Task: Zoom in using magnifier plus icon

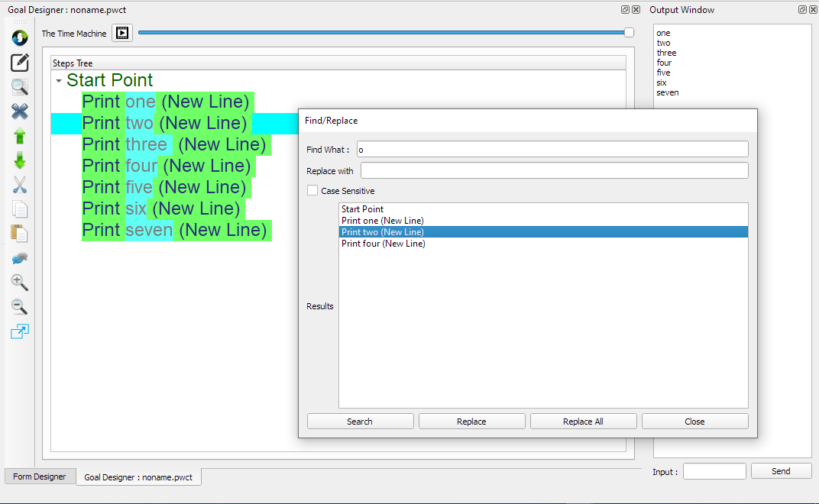Action: click(x=20, y=283)
